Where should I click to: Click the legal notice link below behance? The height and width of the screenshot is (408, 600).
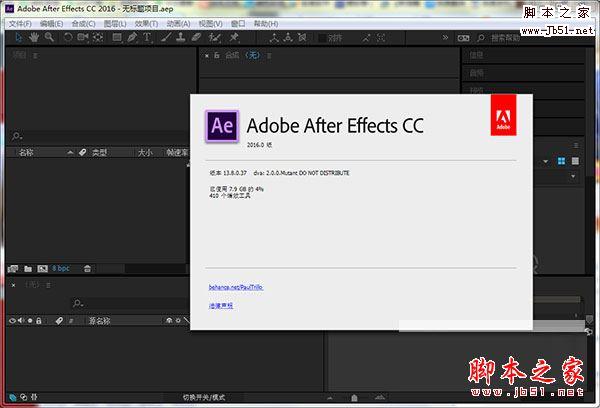click(221, 305)
